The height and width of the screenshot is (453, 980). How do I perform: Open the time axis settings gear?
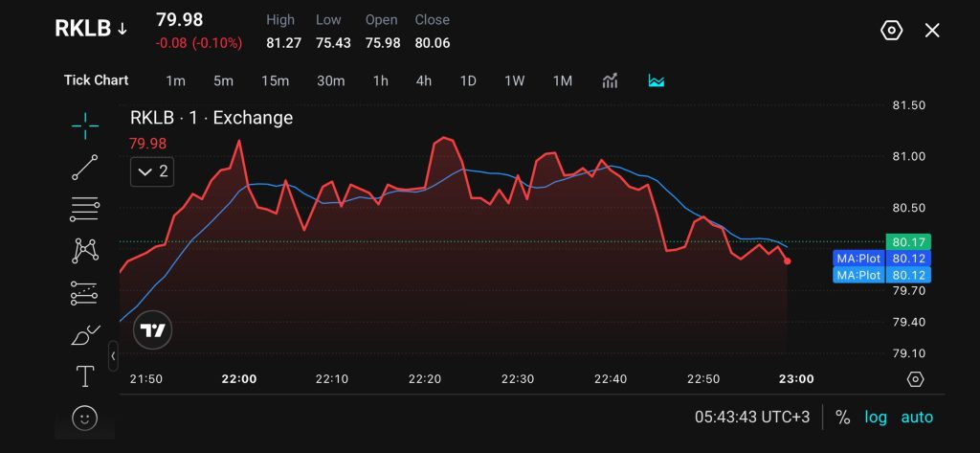pyautogui.click(x=916, y=379)
